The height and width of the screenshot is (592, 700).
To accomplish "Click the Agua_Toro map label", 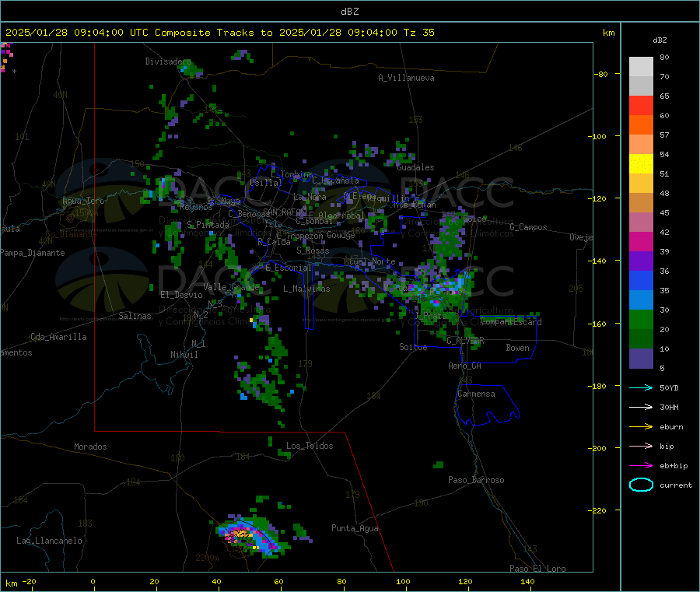I will (x=83, y=201).
